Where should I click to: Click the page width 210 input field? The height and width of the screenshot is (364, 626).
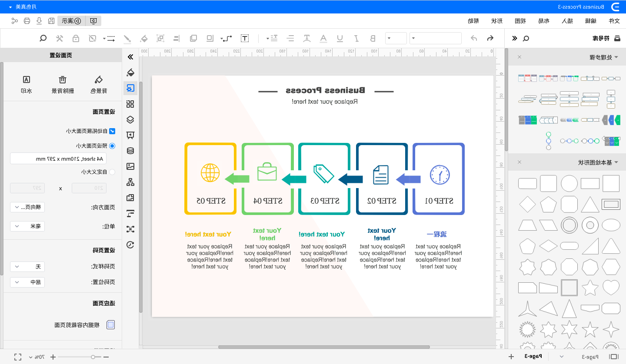[x=89, y=188]
